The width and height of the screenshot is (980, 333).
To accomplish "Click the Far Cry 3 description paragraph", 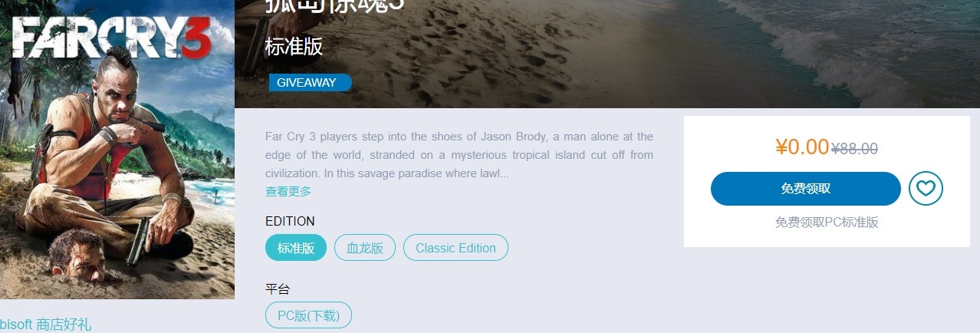I will tap(459, 155).
